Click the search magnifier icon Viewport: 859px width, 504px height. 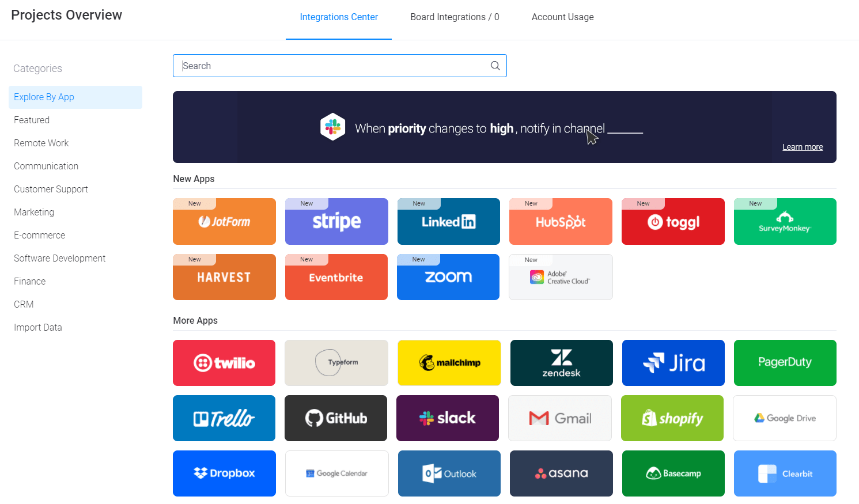(x=495, y=66)
